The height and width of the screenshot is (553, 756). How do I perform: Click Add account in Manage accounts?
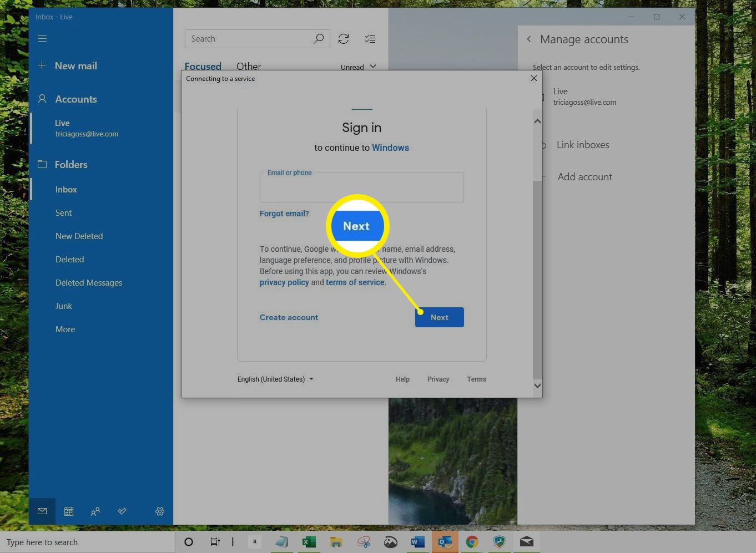[x=584, y=177]
